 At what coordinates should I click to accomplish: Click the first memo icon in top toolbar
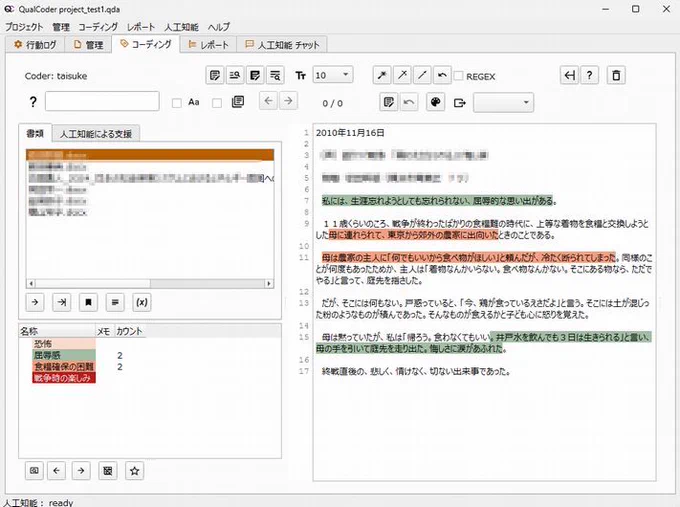click(215, 75)
